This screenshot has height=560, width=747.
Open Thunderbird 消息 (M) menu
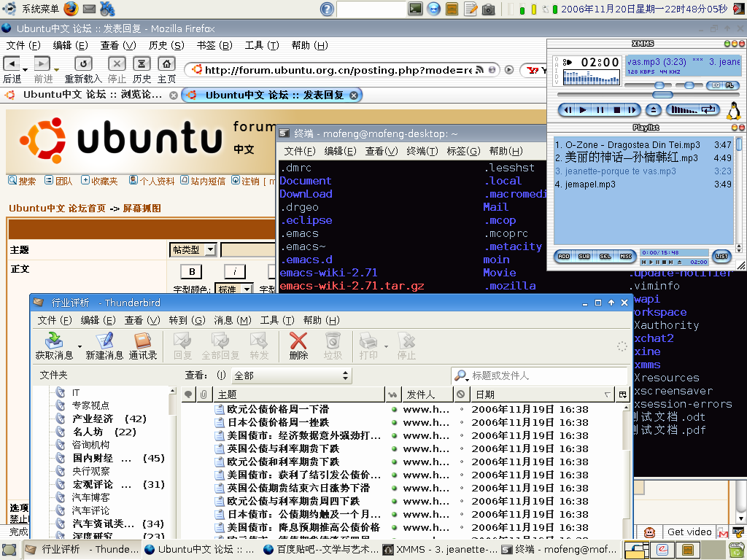click(232, 320)
